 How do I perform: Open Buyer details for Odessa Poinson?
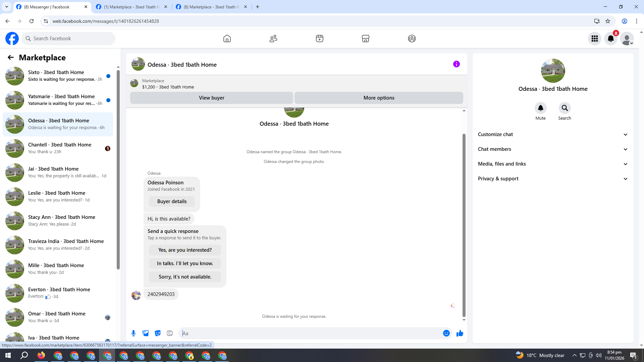[172, 201]
